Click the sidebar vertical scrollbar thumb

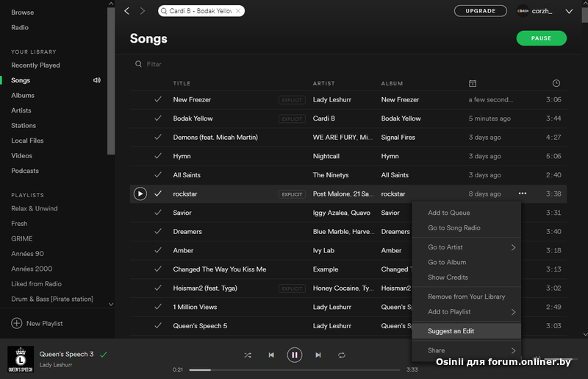(111, 81)
